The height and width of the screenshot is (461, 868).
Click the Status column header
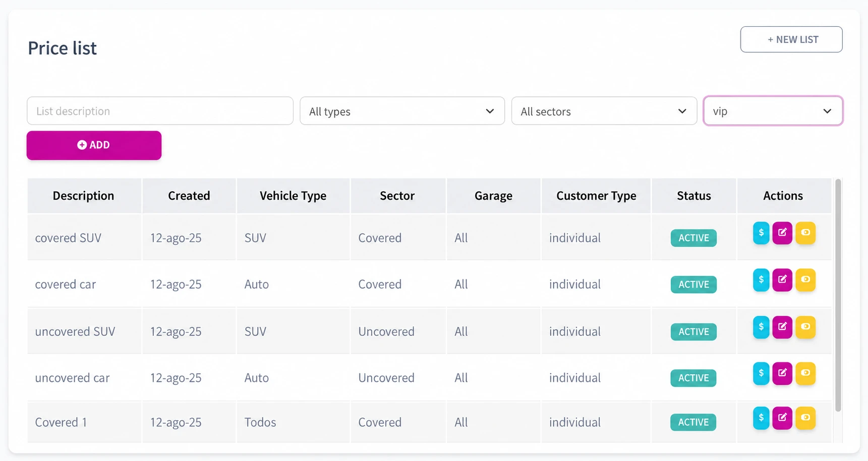[x=694, y=196]
